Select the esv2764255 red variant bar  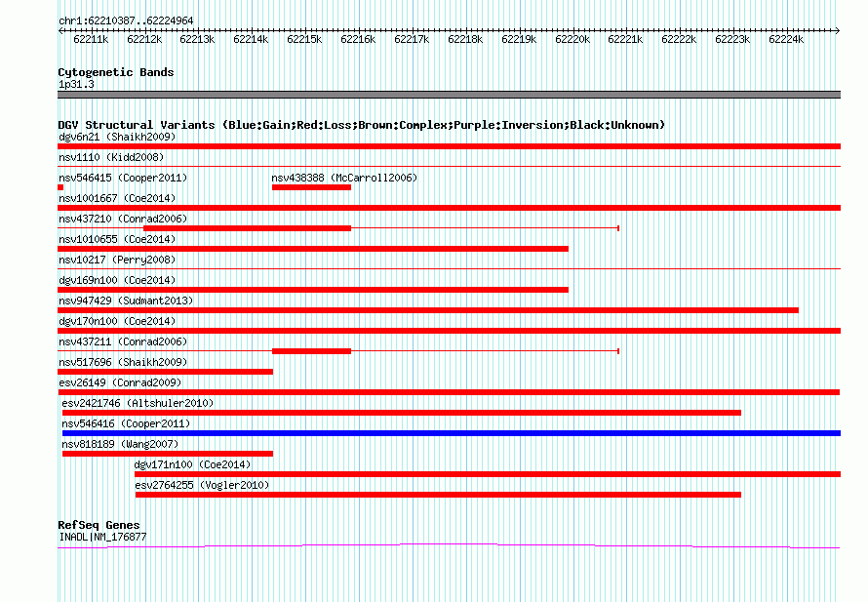[x=439, y=495]
